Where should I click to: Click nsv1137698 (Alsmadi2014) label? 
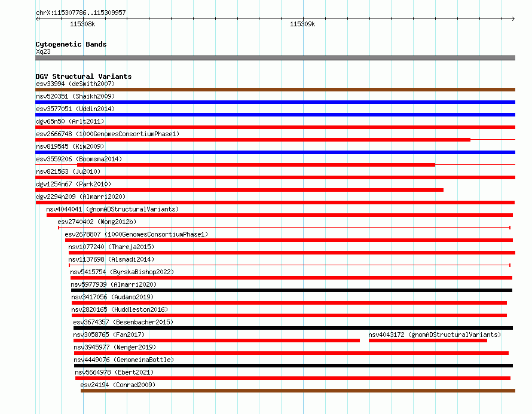(x=111, y=259)
